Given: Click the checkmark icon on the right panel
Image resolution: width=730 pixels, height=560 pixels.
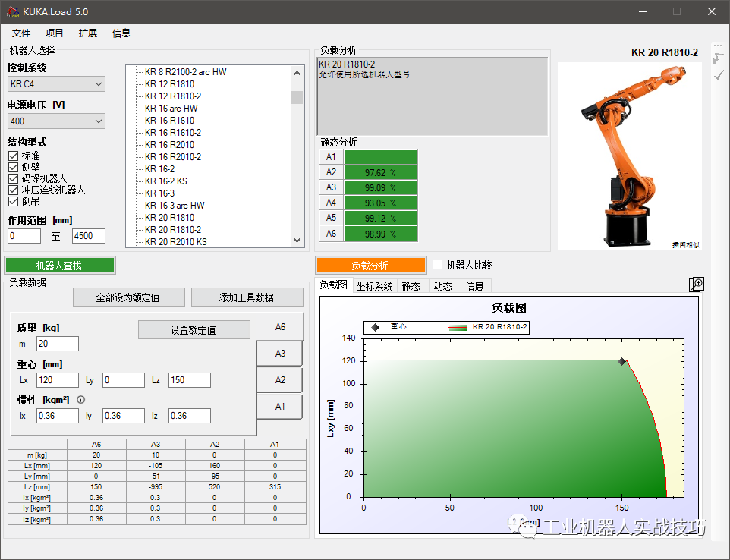Looking at the screenshot, I should click(718, 76).
